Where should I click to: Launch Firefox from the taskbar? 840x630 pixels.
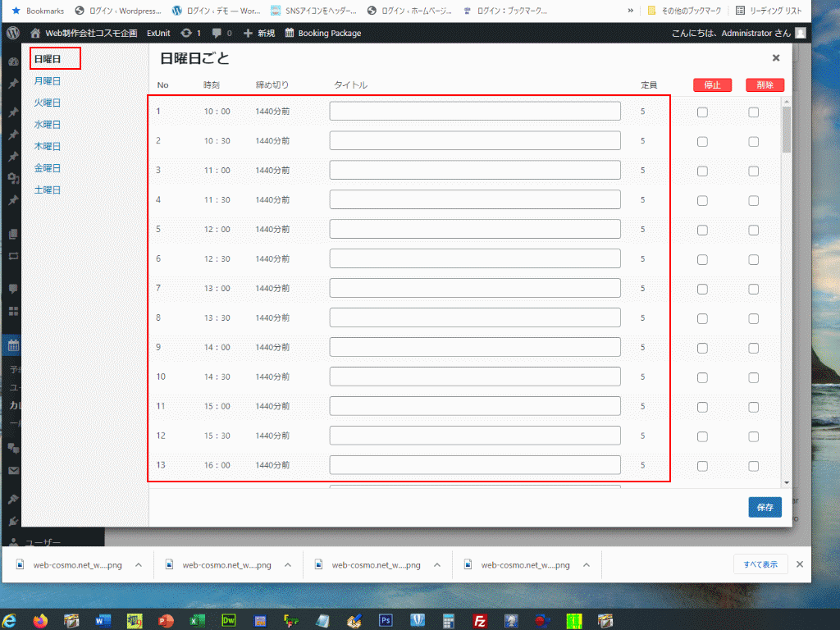pyautogui.click(x=40, y=620)
